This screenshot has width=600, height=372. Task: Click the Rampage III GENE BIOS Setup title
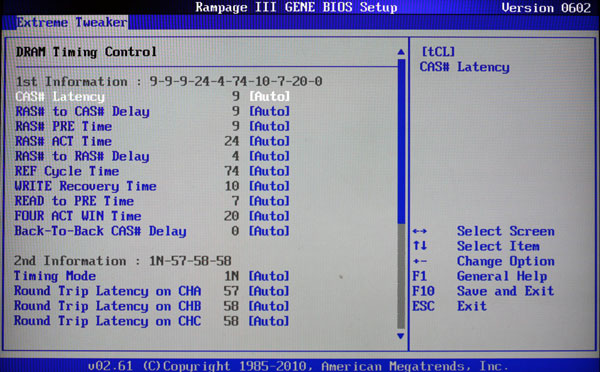[x=297, y=7]
